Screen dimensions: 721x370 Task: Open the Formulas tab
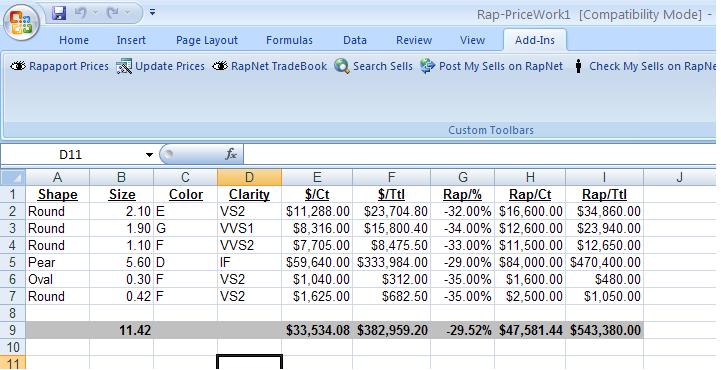pos(289,40)
